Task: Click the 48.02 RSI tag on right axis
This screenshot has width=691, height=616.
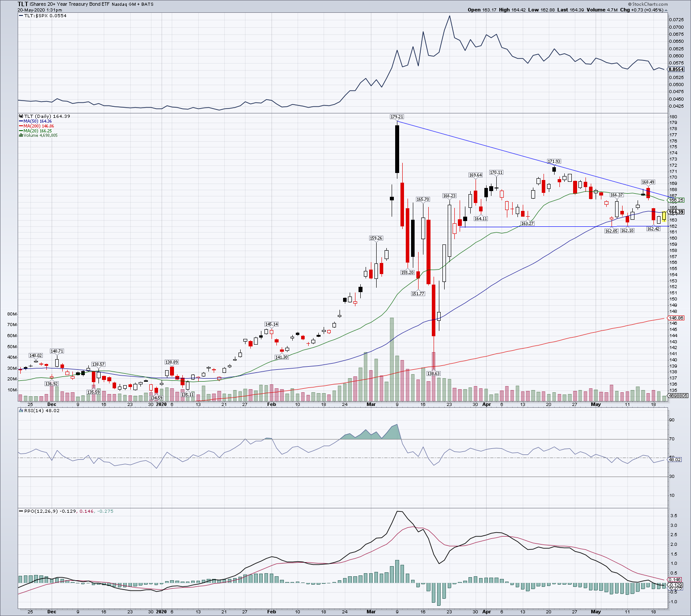Action: coord(675,459)
